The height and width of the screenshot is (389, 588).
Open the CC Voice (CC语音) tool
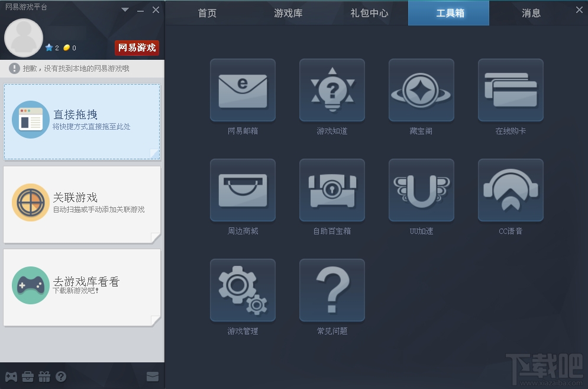pyautogui.click(x=511, y=190)
